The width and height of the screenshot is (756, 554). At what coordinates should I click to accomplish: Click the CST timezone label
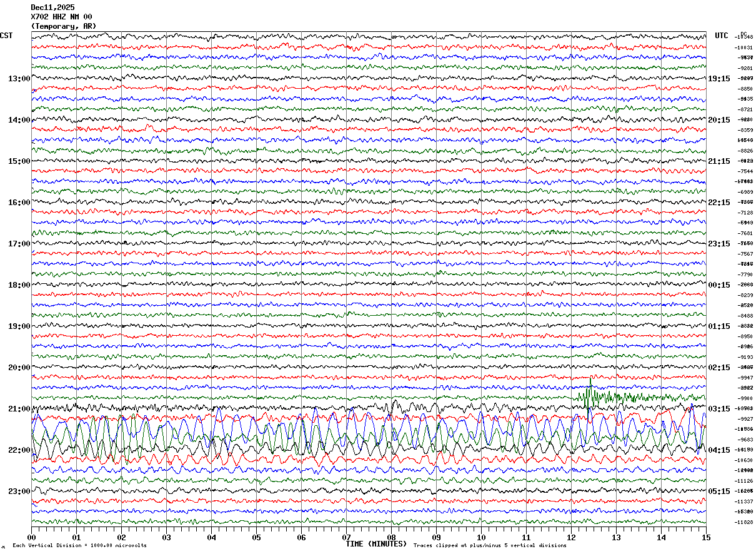[x=6, y=36]
